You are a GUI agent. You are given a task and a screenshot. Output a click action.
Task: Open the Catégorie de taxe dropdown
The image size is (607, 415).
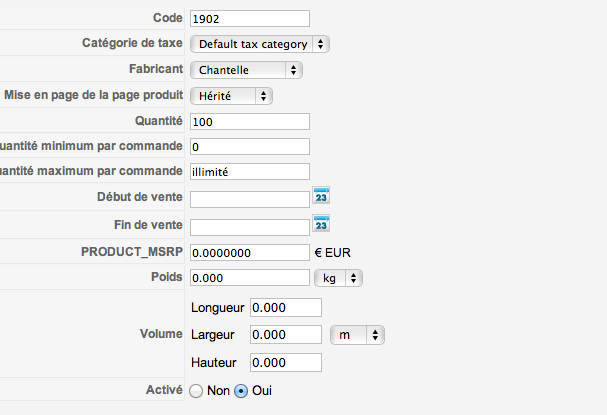tap(260, 44)
